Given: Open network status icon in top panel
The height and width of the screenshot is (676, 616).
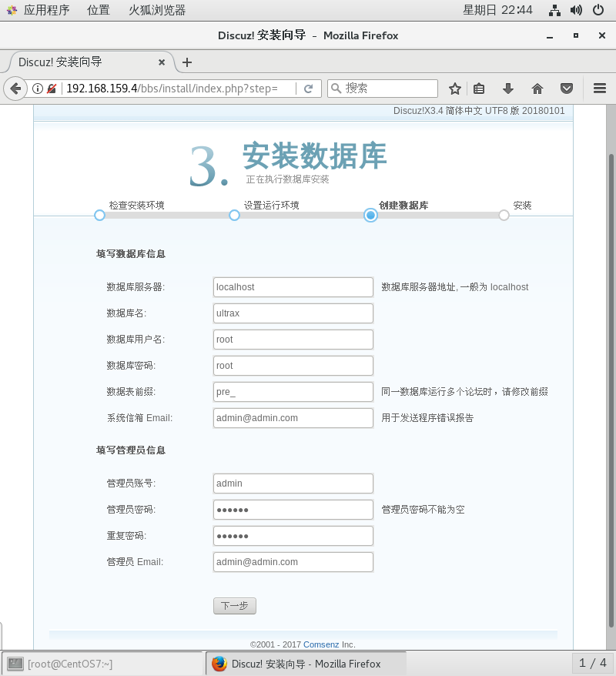Looking at the screenshot, I should point(554,10).
